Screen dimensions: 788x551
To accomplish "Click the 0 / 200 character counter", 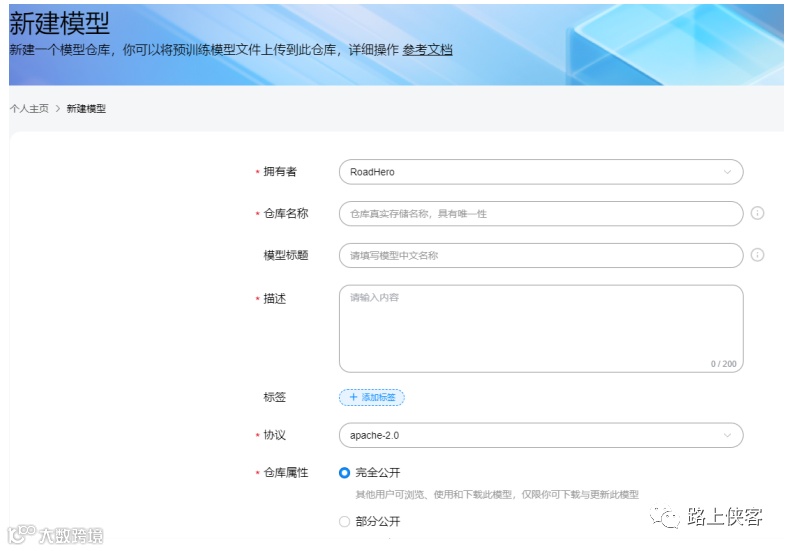I will tap(723, 363).
